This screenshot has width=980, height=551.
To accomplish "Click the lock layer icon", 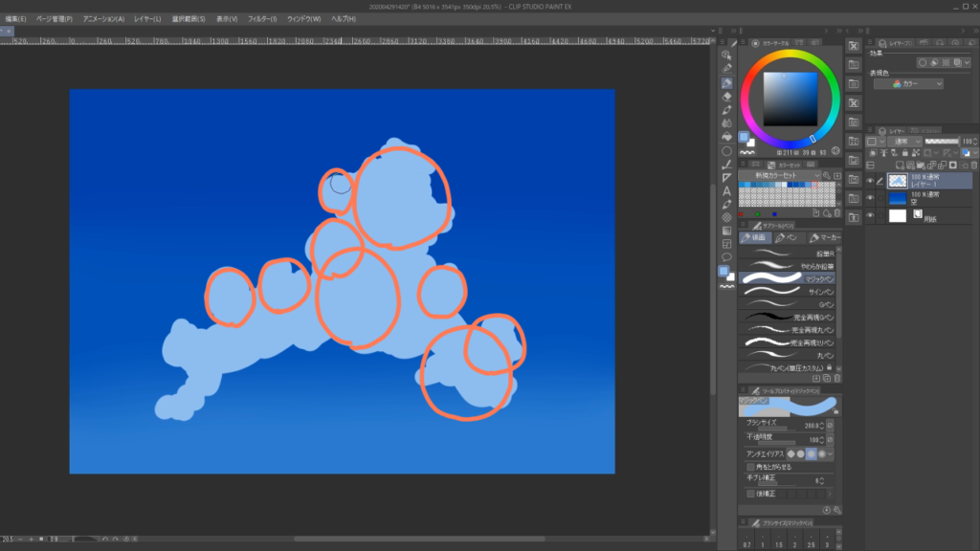I will 904,153.
